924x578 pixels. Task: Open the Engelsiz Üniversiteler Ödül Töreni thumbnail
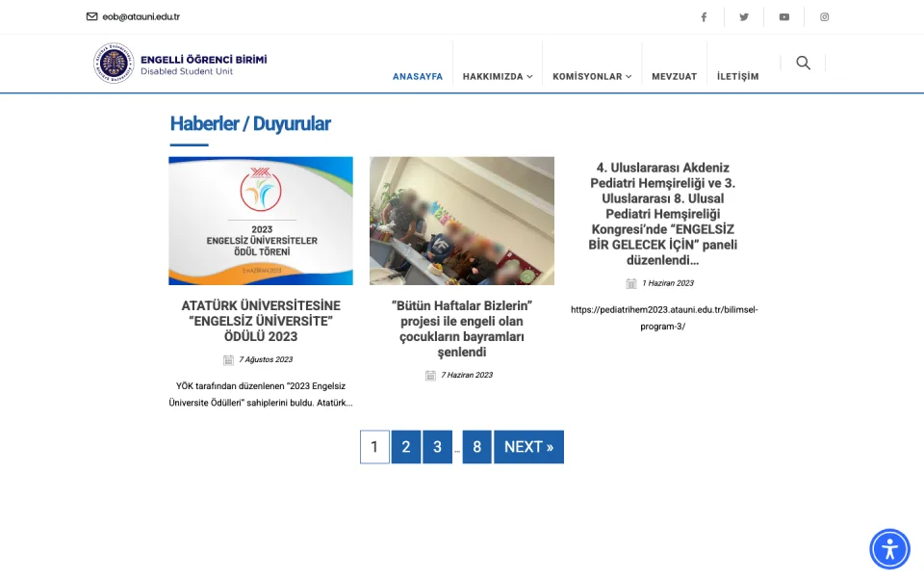coord(261,221)
